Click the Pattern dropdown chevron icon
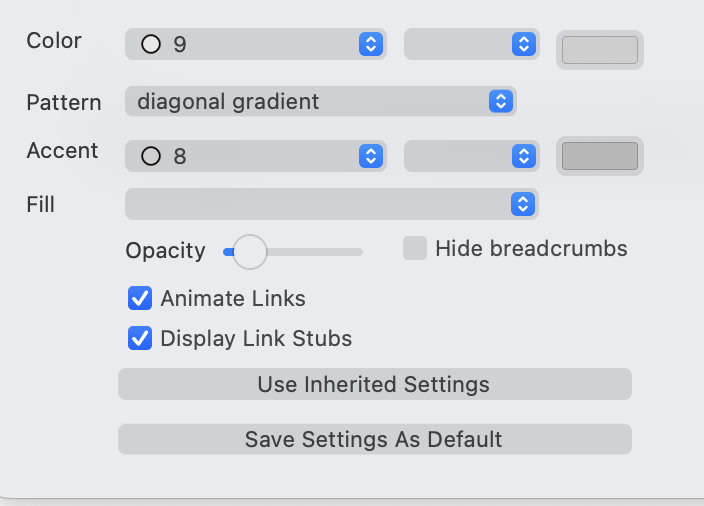 coord(501,101)
